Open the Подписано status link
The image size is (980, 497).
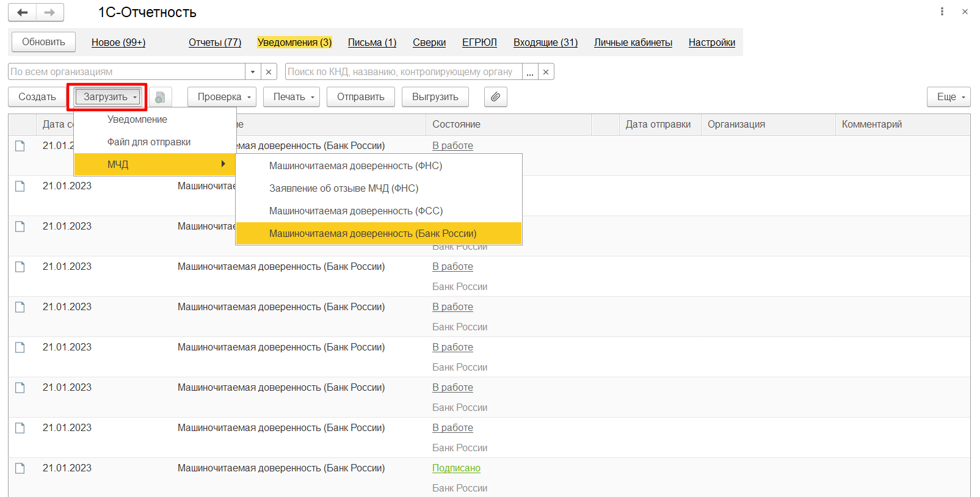[x=456, y=468]
